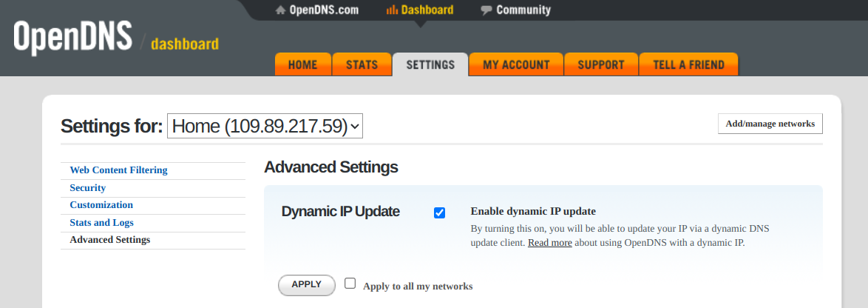Open the STATS tab
Screen dimensions: 868x308
[x=362, y=64]
